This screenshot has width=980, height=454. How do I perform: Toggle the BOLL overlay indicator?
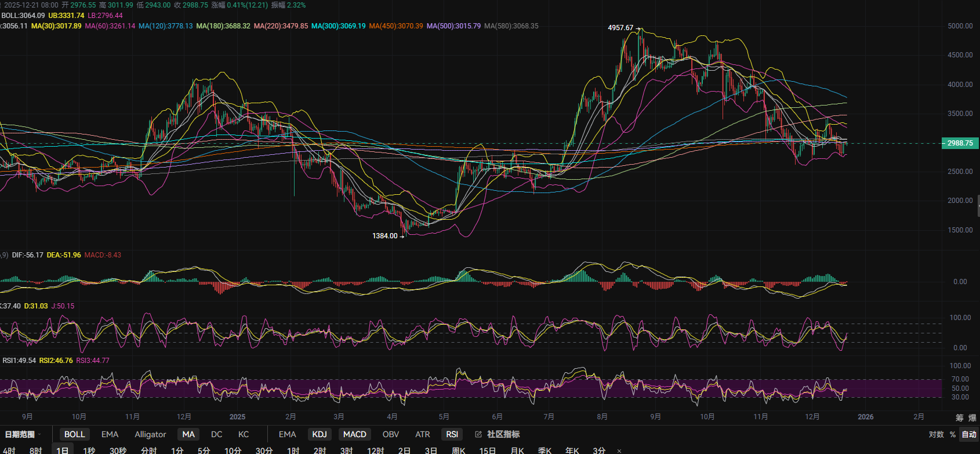click(x=74, y=434)
